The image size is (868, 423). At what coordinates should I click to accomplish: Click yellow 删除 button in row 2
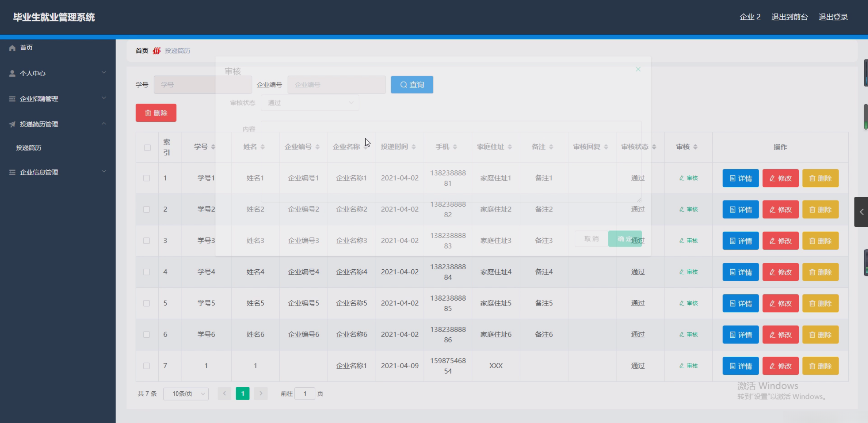pyautogui.click(x=820, y=209)
